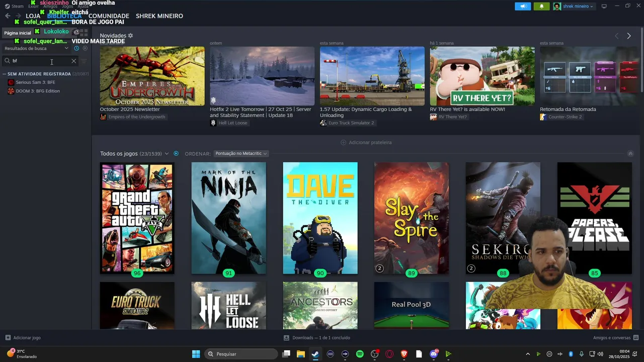The height and width of the screenshot is (362, 644).
Task: Open the notifications bell
Action: 541,6
